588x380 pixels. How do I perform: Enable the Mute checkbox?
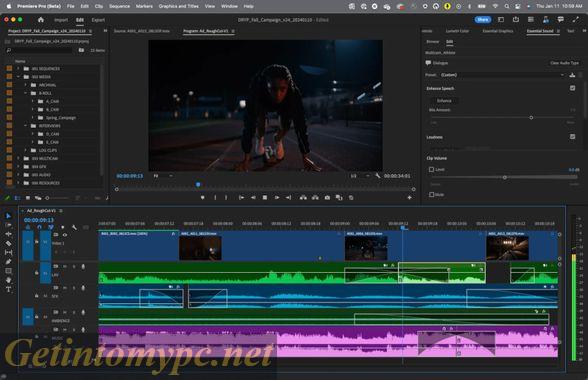431,194
